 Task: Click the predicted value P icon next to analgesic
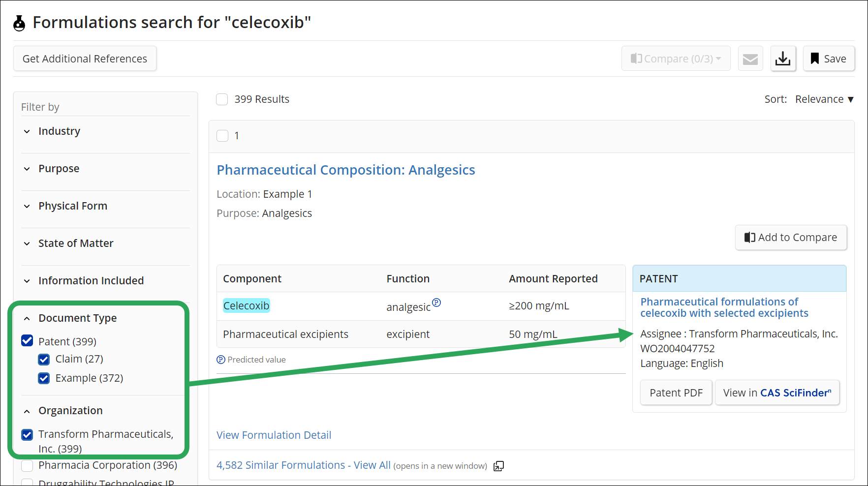(x=436, y=303)
